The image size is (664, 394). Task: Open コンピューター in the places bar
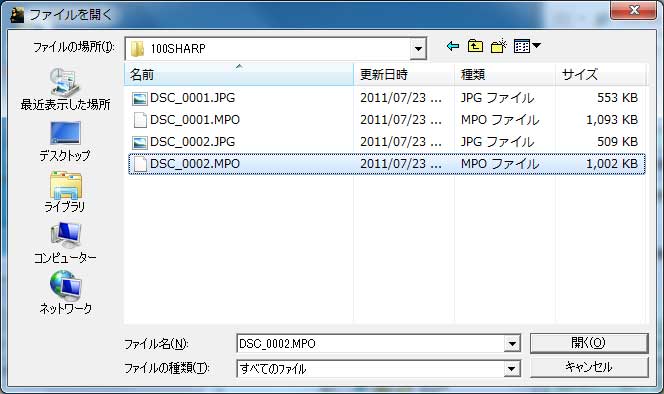point(65,243)
